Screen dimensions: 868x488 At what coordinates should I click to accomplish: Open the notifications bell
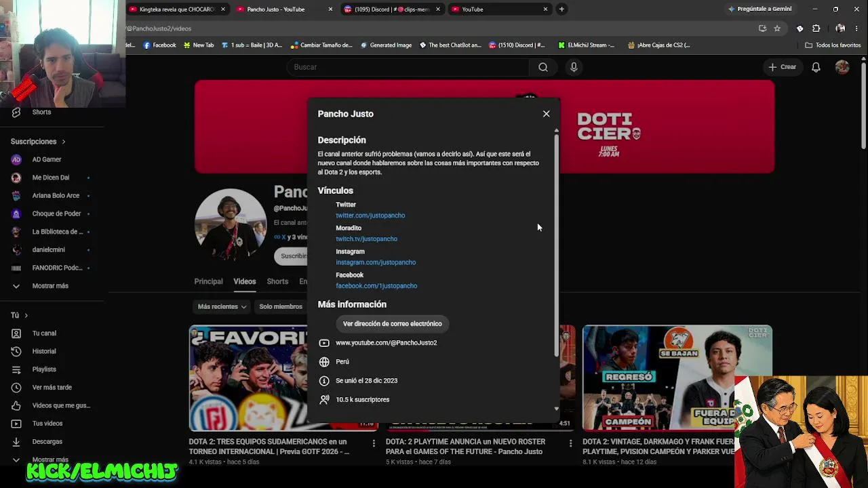click(x=816, y=67)
